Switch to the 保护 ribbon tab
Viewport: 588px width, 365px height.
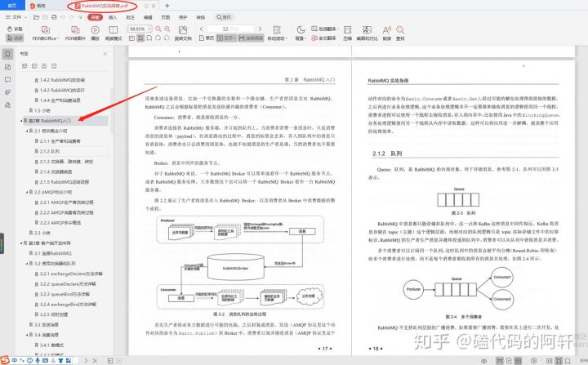(183, 17)
